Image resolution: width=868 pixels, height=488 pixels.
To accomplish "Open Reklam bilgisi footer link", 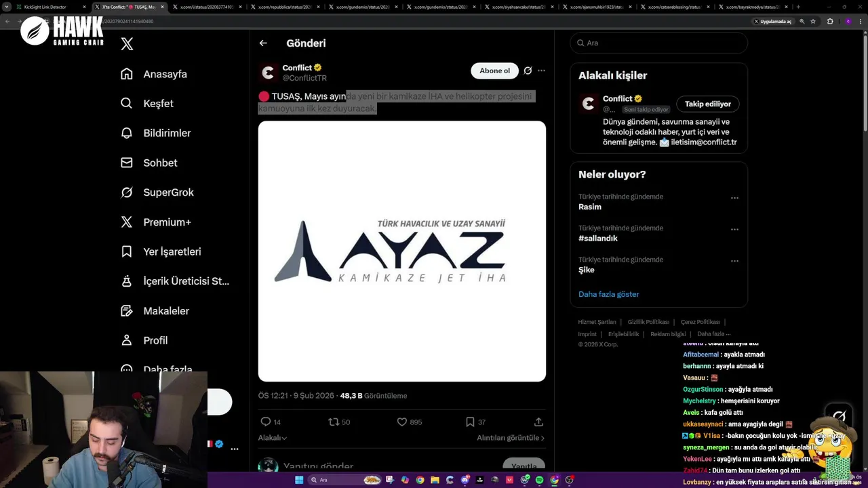I will click(668, 334).
